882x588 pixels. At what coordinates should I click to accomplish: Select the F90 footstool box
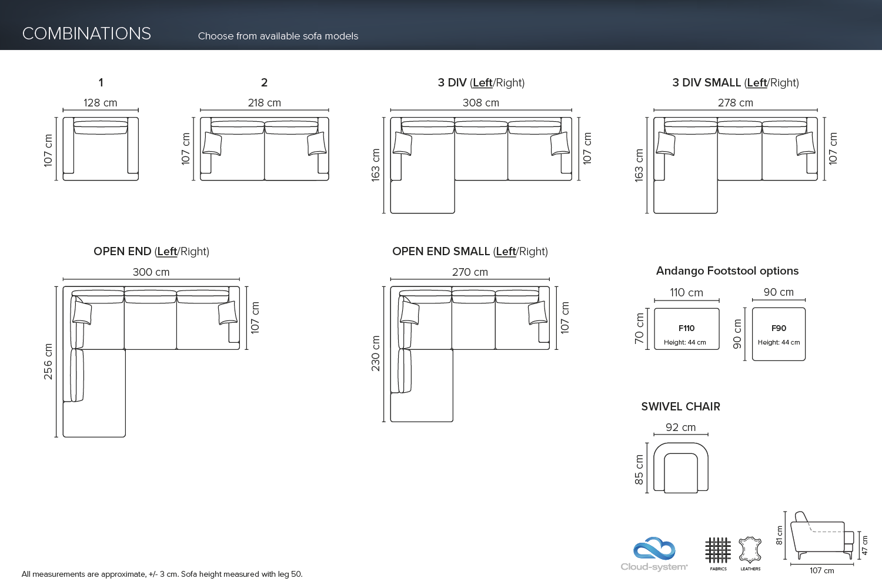click(779, 334)
